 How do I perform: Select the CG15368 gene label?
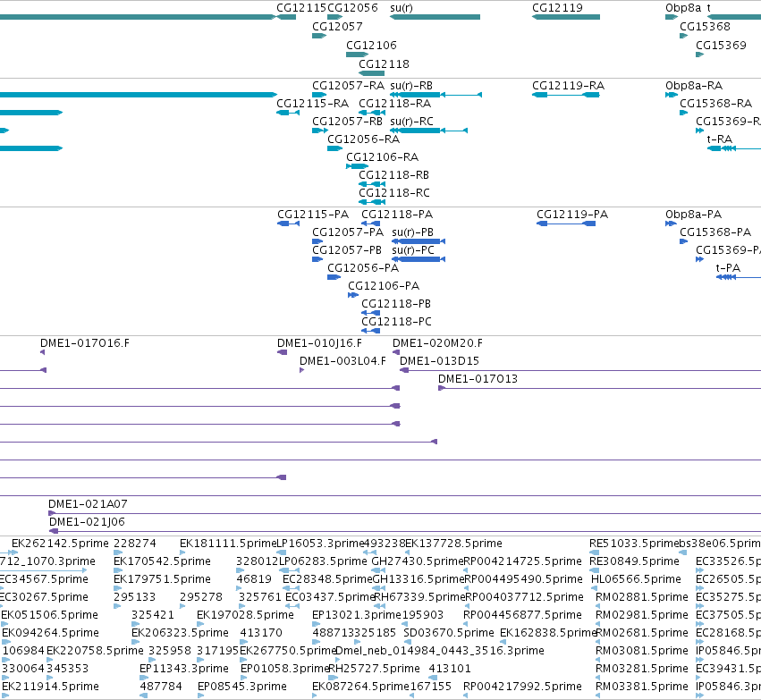pos(705,26)
